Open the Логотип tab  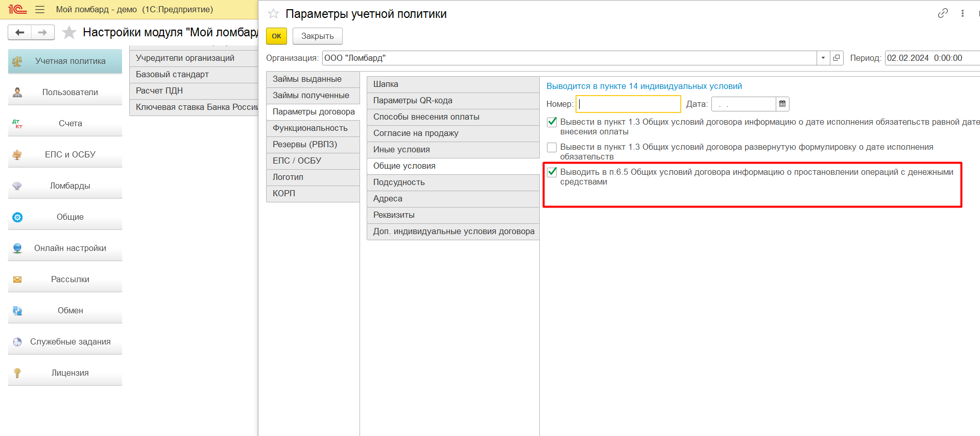(x=313, y=177)
